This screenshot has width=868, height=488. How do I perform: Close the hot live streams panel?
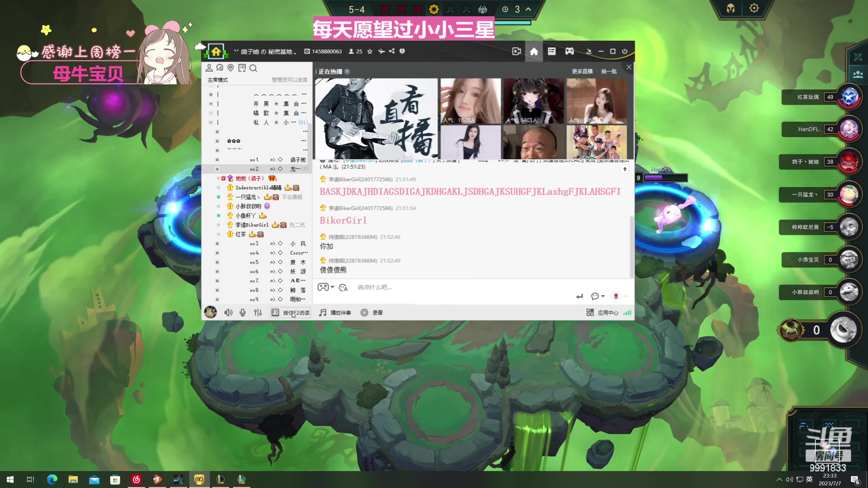point(629,67)
